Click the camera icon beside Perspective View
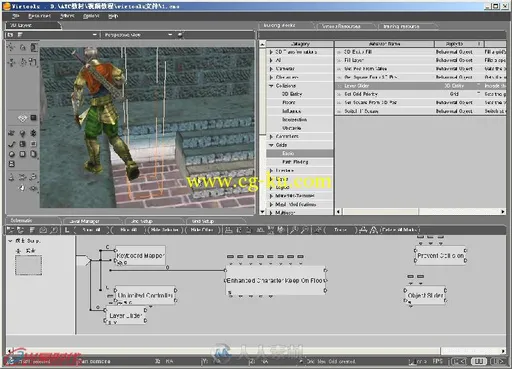The height and width of the screenshot is (369, 512). pos(180,35)
